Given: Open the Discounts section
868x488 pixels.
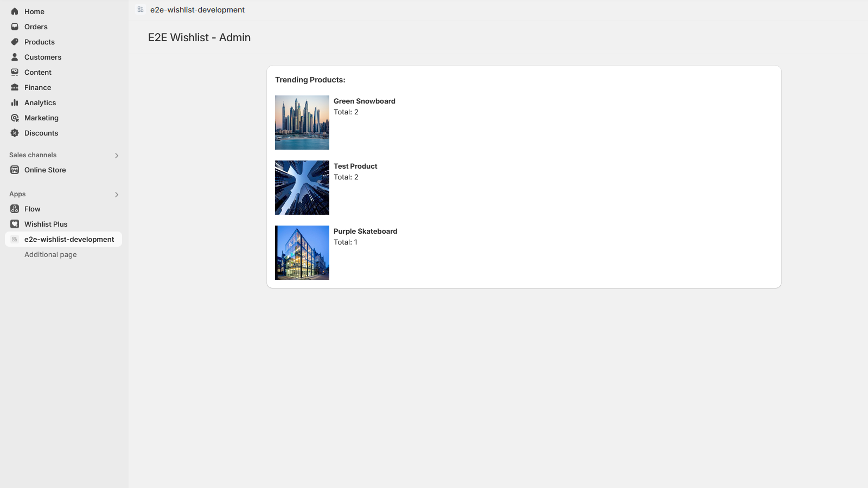Looking at the screenshot, I should coord(63,133).
